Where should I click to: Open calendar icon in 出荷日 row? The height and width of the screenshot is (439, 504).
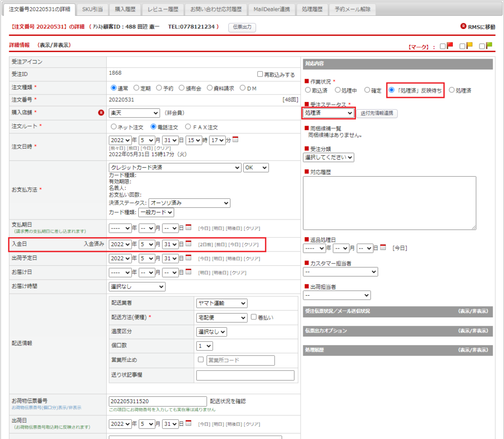click(x=189, y=424)
